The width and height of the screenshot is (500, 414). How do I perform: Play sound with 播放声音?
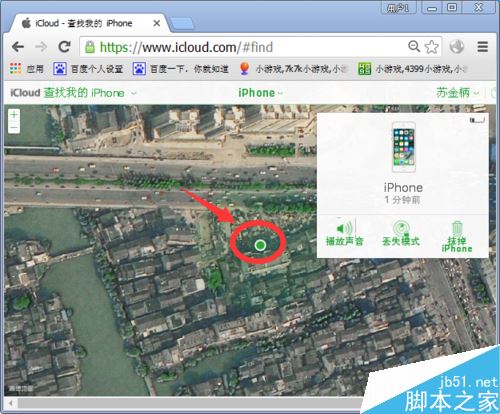pos(345,233)
